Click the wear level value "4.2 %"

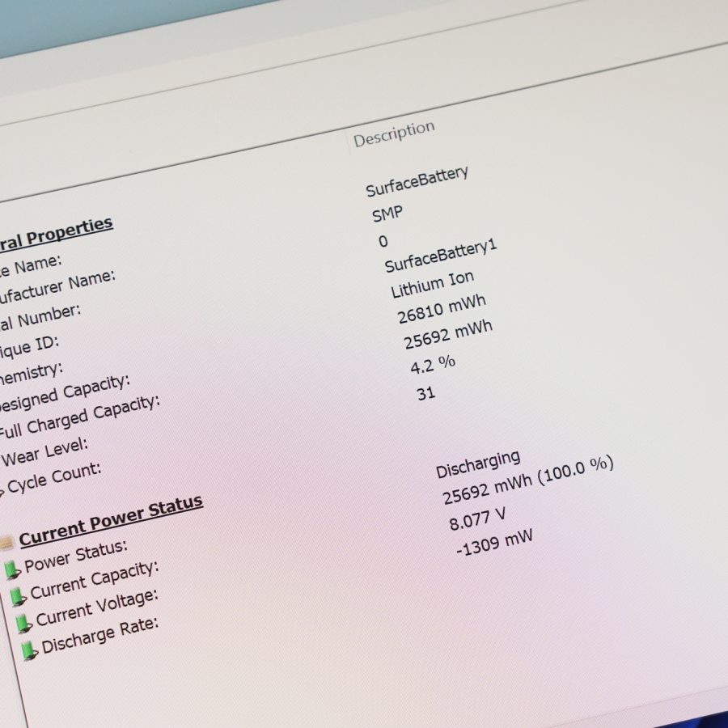click(433, 365)
